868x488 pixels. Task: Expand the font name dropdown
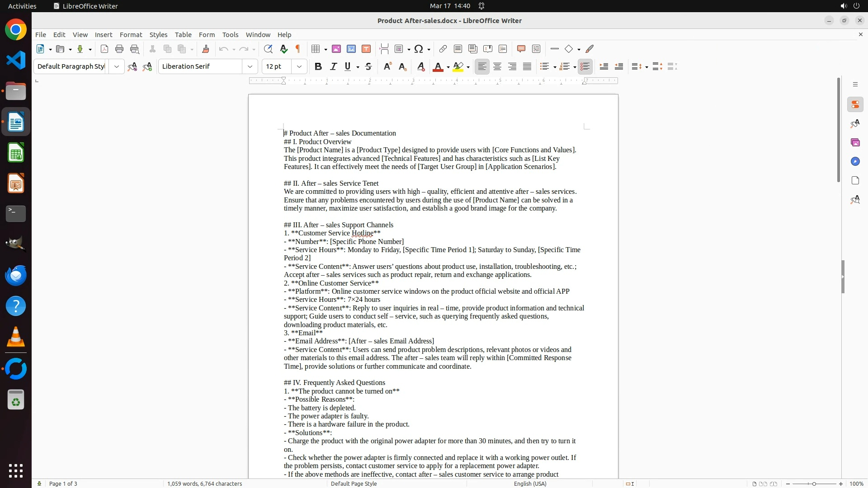[x=250, y=67]
